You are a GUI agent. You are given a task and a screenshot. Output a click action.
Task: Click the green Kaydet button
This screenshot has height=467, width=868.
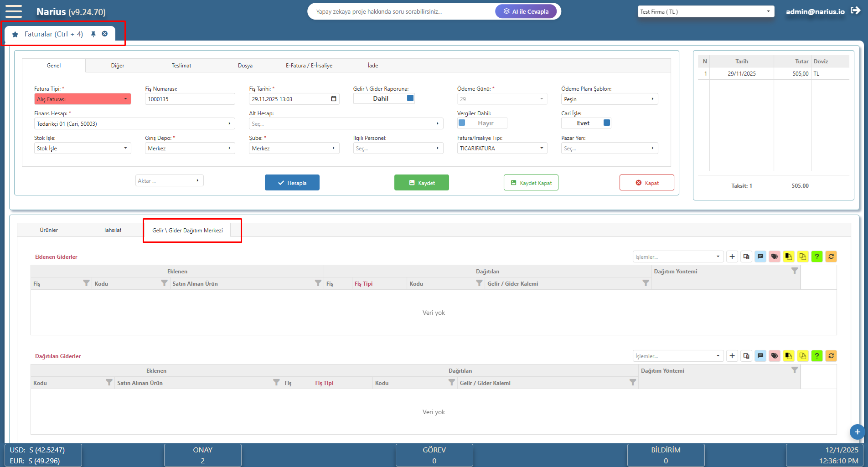click(422, 183)
